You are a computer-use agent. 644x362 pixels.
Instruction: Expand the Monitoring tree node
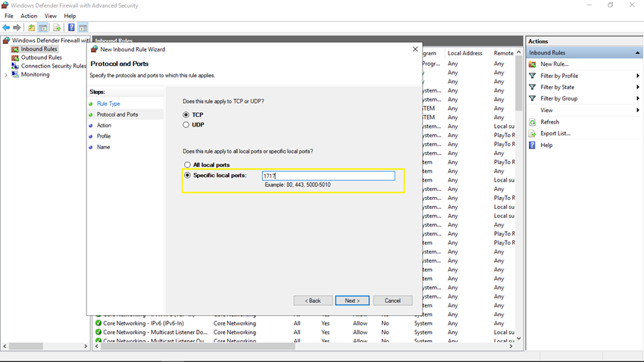(x=6, y=75)
